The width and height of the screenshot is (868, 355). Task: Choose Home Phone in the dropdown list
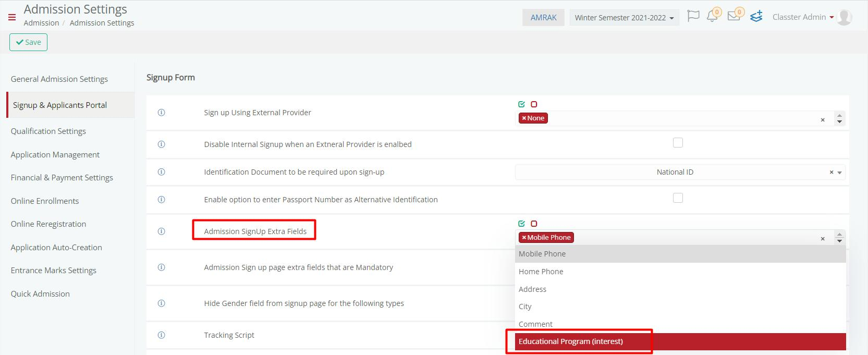click(680, 272)
